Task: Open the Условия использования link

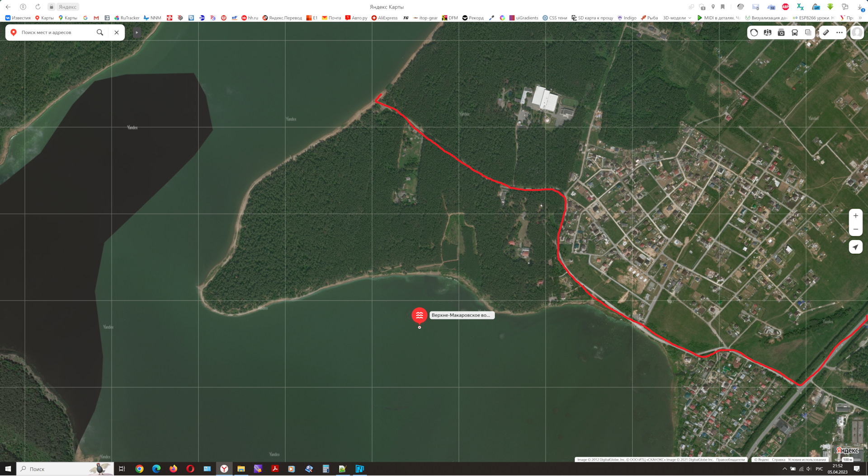Action: pyautogui.click(x=807, y=460)
